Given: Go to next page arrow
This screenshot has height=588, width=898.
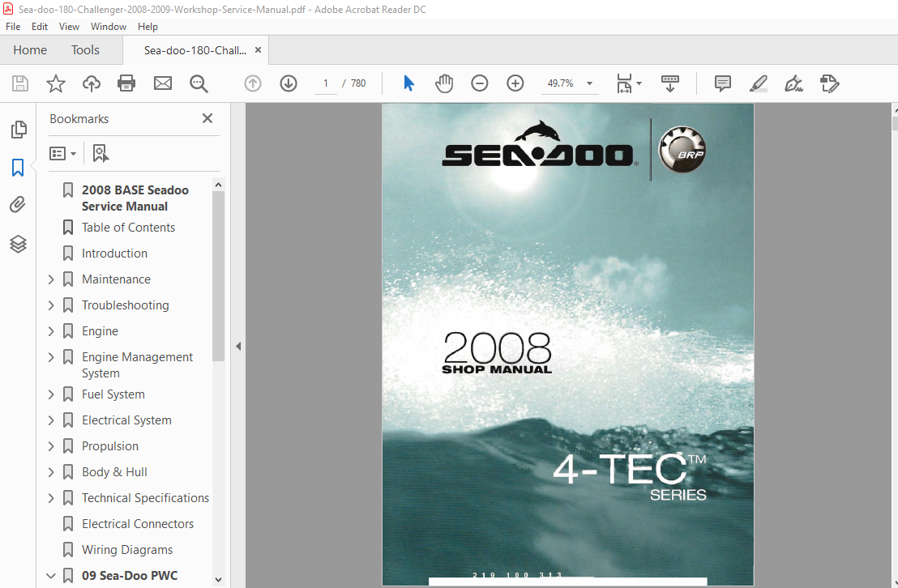Looking at the screenshot, I should point(289,83).
